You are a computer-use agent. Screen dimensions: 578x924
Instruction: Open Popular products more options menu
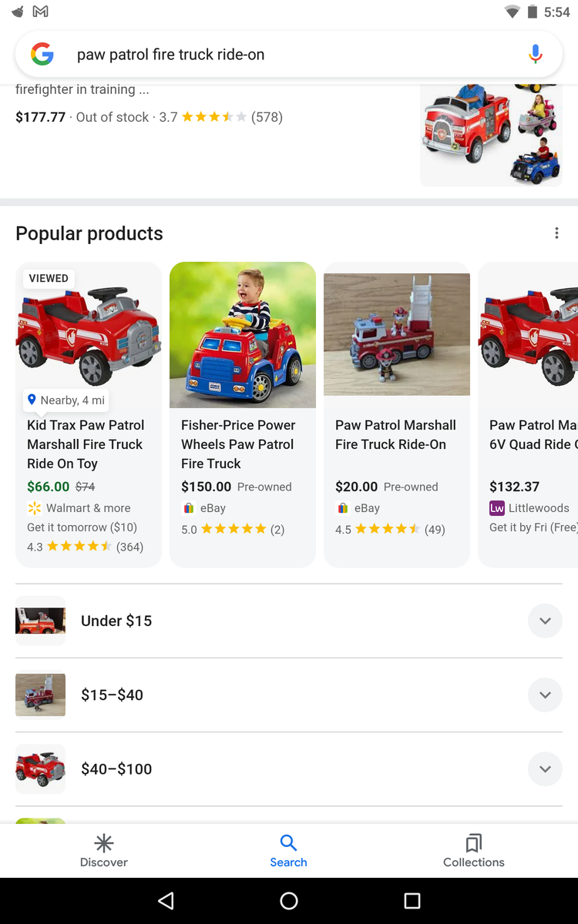[556, 233]
